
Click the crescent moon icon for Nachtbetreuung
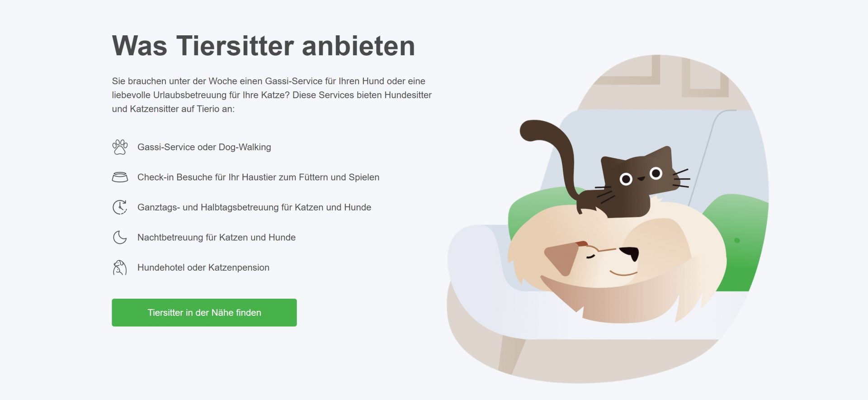click(120, 237)
